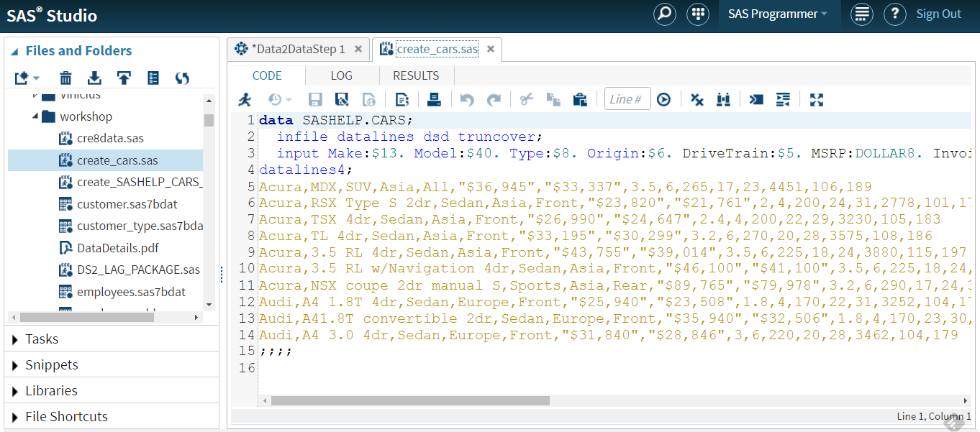Click the Save As toolbar icon
The height and width of the screenshot is (432, 980).
(x=342, y=100)
